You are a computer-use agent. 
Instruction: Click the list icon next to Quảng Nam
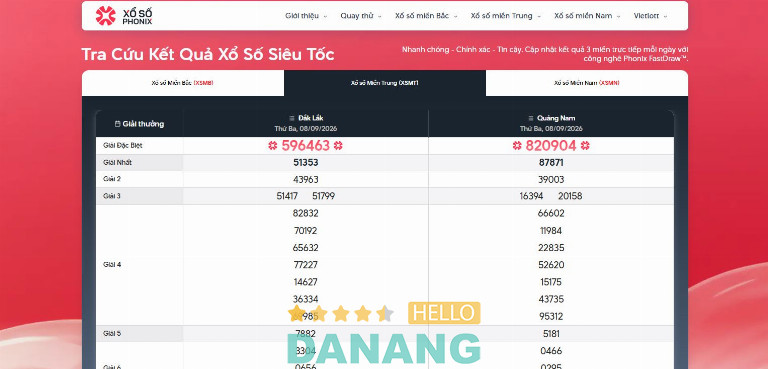coord(530,118)
